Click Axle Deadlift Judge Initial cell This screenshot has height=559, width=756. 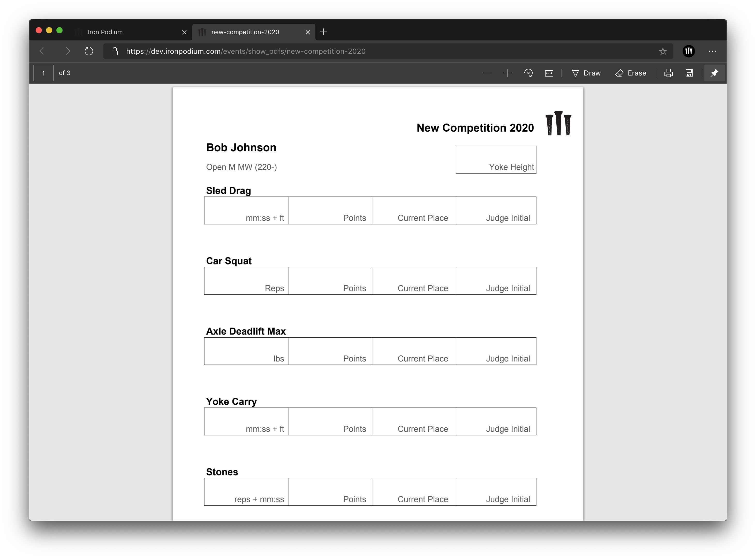pos(496,351)
